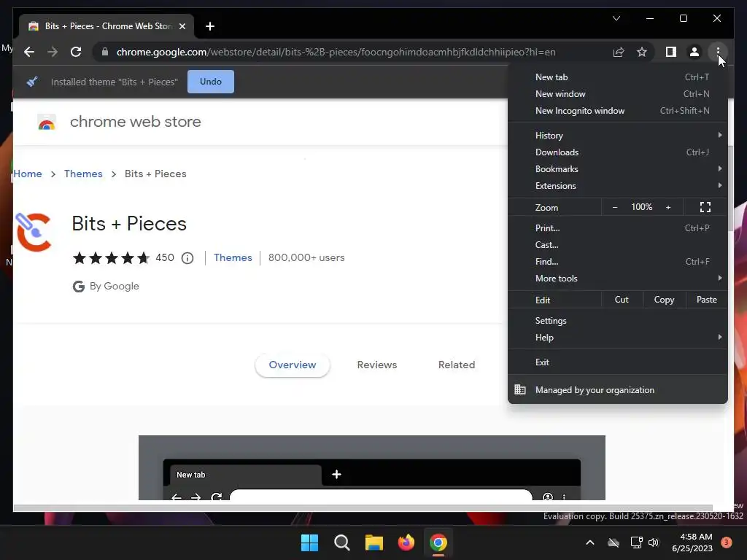Open taskbar Search
The image size is (747, 560).
point(341,542)
